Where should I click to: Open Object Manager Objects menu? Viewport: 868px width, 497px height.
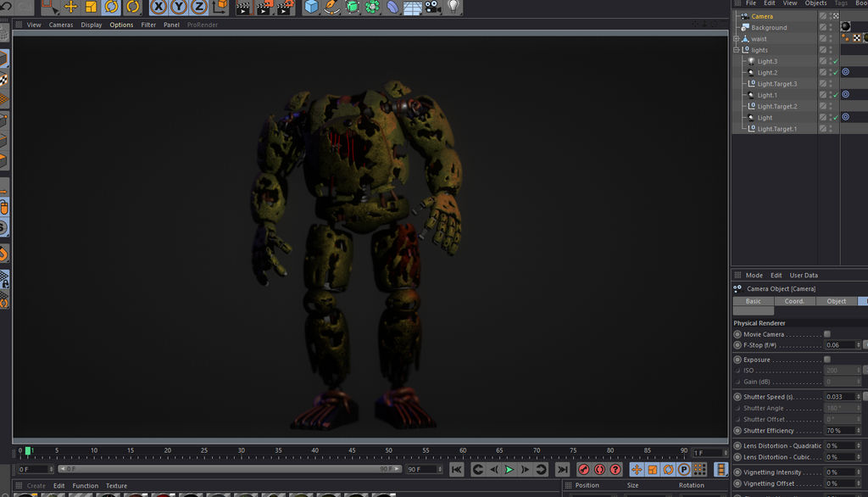point(815,3)
